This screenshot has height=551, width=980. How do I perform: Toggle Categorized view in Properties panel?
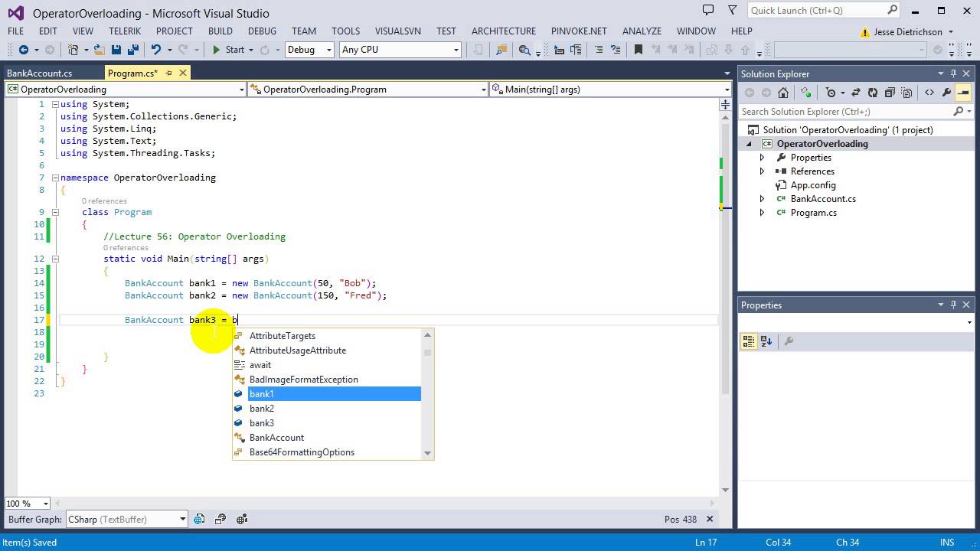[x=749, y=341]
